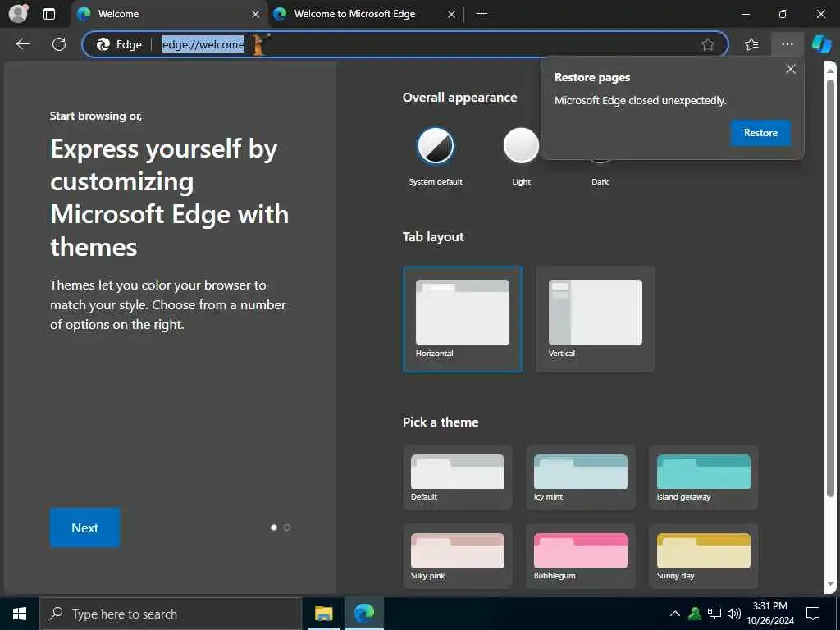
Task: Pick the Island getaway theme
Action: tap(703, 477)
